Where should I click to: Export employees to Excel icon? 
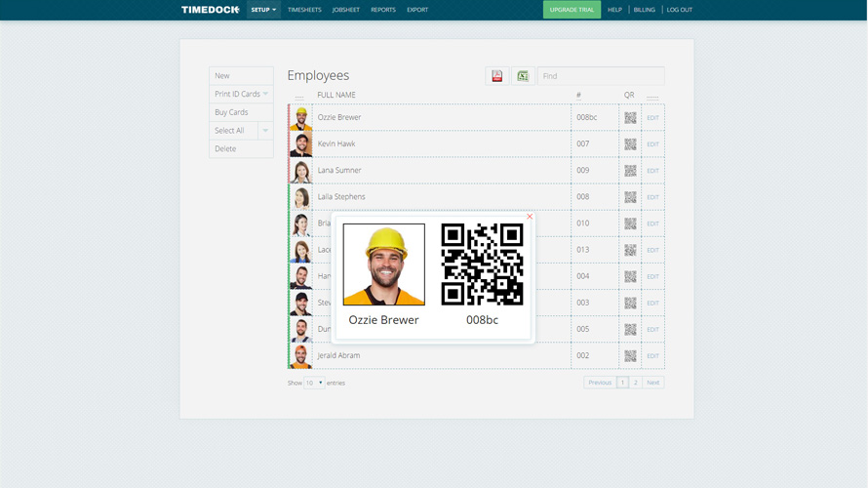tap(523, 76)
